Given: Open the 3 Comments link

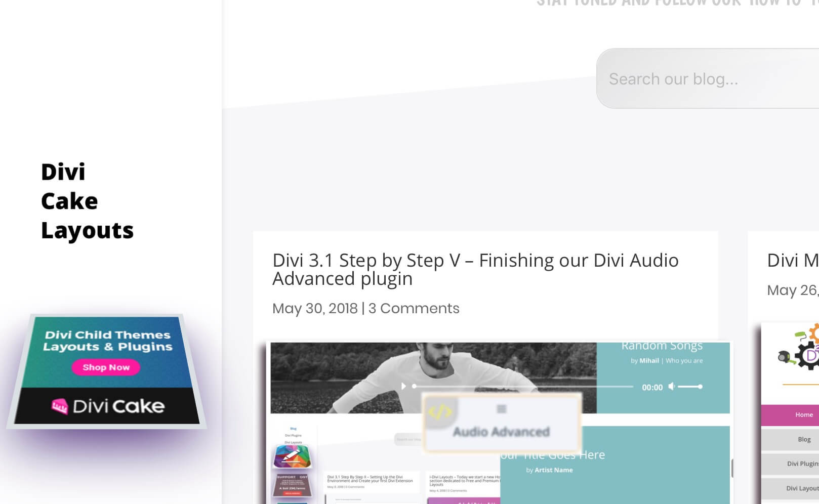Looking at the screenshot, I should coord(414,308).
